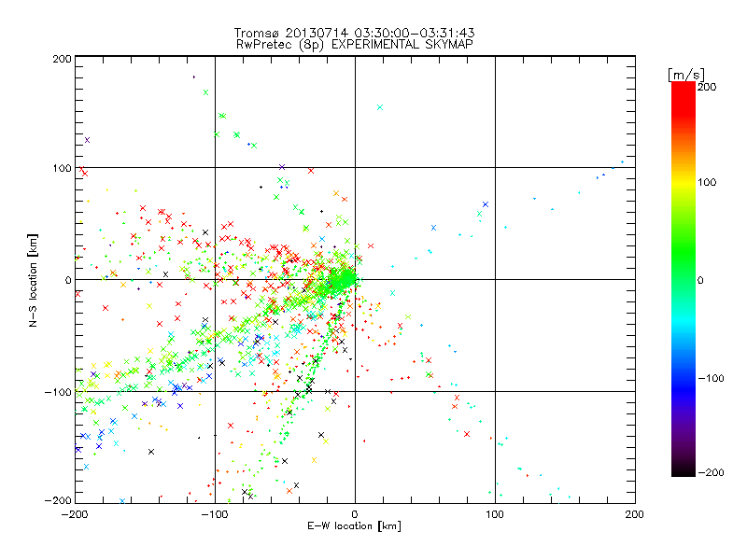This screenshot has width=747, height=560.
Task: Click the colorbar -100 tick label
Action: (711, 378)
